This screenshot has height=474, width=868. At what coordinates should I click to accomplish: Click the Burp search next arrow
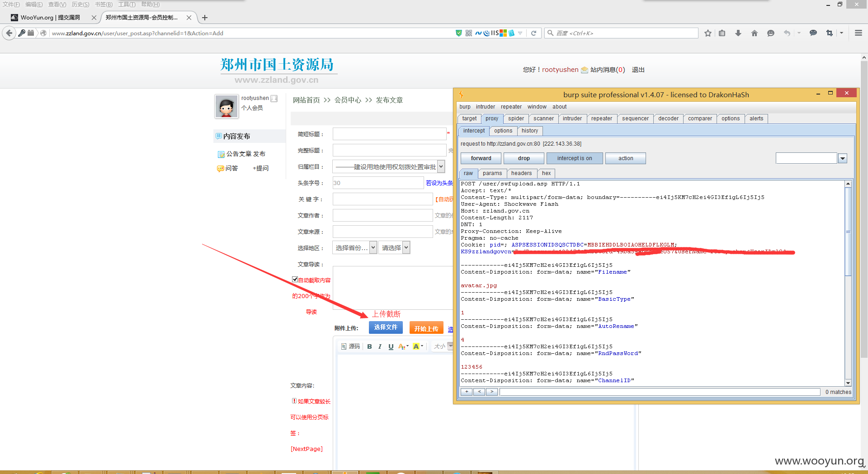coord(492,392)
